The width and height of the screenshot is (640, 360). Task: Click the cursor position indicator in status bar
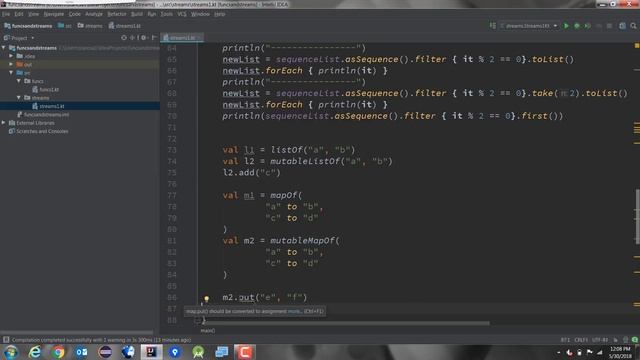[565, 340]
